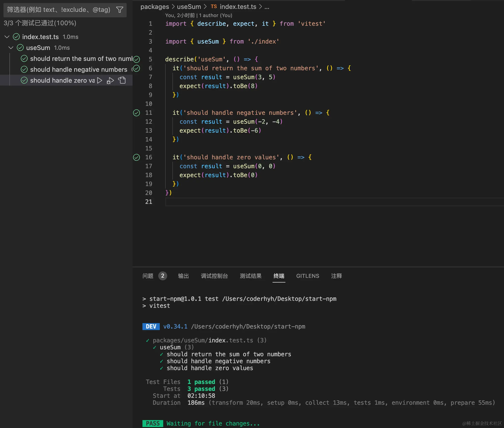504x428 pixels.
Task: Click 'Waiting for file changes...' terminal text
Action: (213, 424)
